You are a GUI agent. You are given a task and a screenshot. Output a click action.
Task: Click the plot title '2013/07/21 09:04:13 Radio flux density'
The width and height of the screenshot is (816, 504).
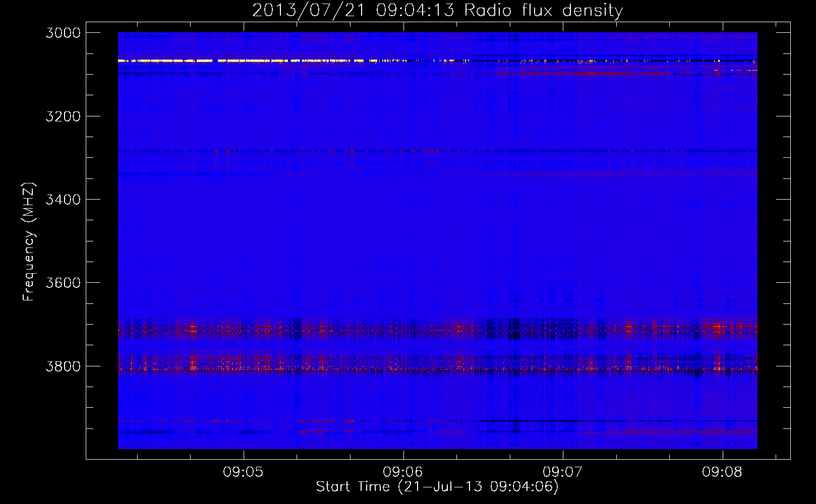click(x=437, y=10)
